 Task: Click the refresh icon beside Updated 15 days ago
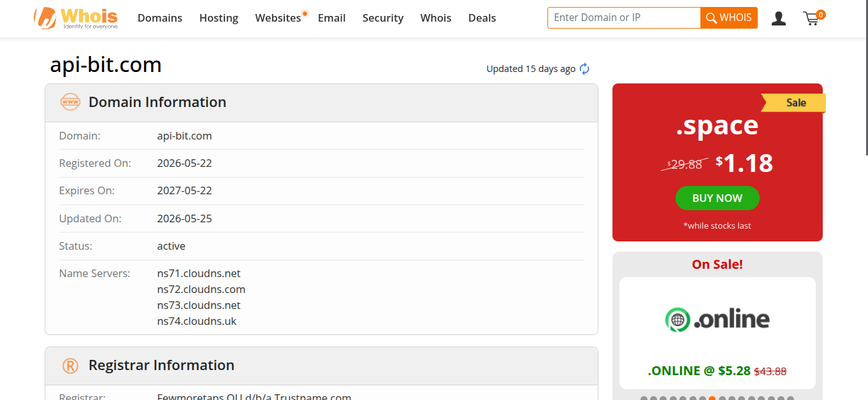(x=584, y=69)
